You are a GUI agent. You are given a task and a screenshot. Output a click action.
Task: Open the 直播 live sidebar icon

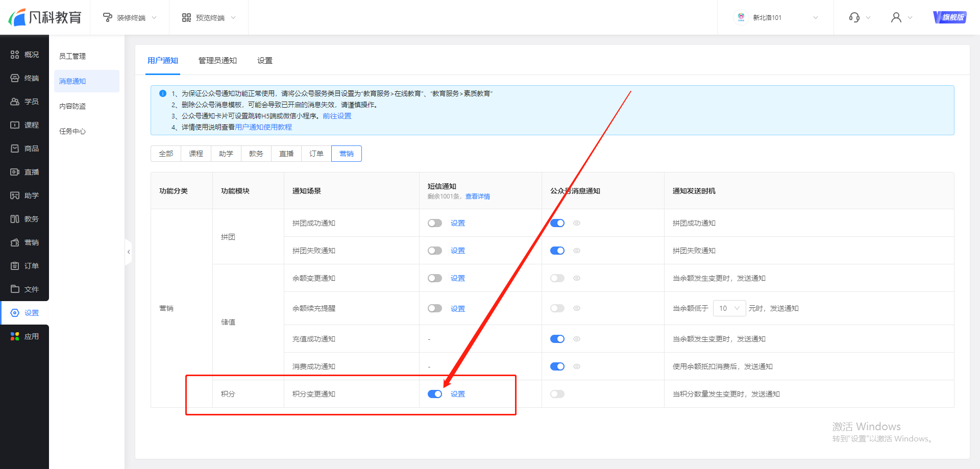(x=15, y=172)
